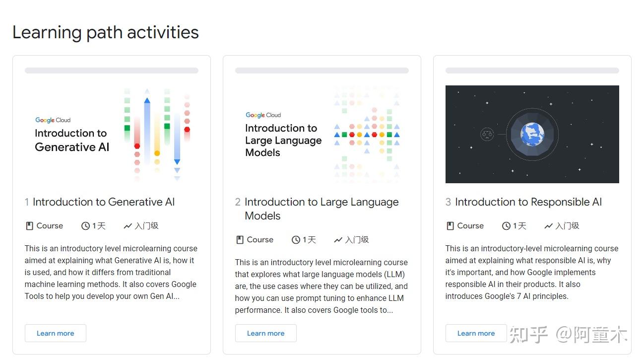Viewport: 644px width, 360px height.
Task: Click Learn more on the Large Language Models card
Action: (x=265, y=333)
